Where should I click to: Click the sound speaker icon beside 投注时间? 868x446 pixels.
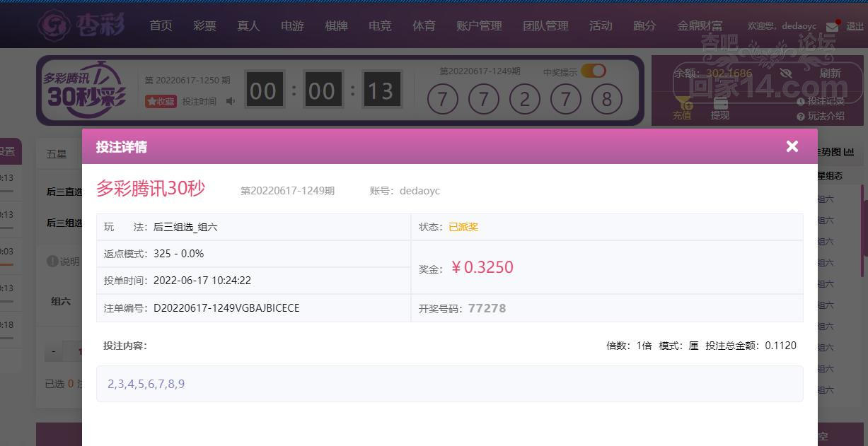click(230, 101)
